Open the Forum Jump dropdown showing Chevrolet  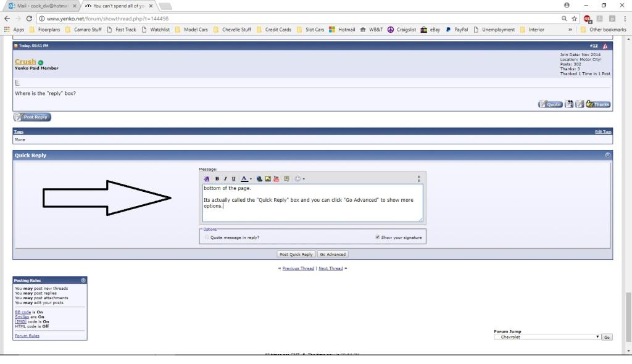click(547, 337)
